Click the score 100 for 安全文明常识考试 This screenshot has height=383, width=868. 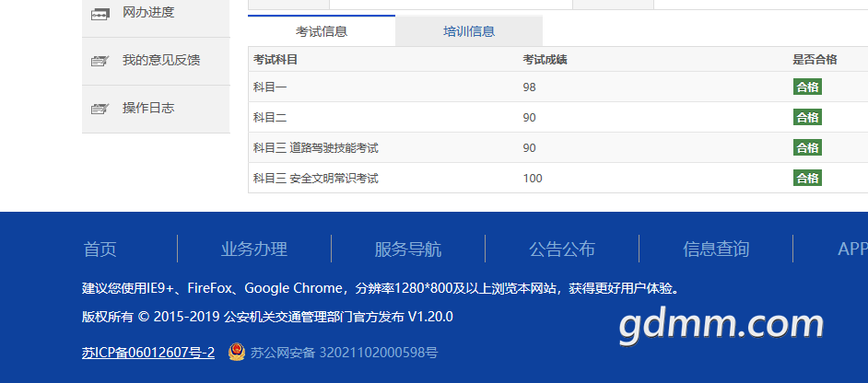(x=533, y=179)
